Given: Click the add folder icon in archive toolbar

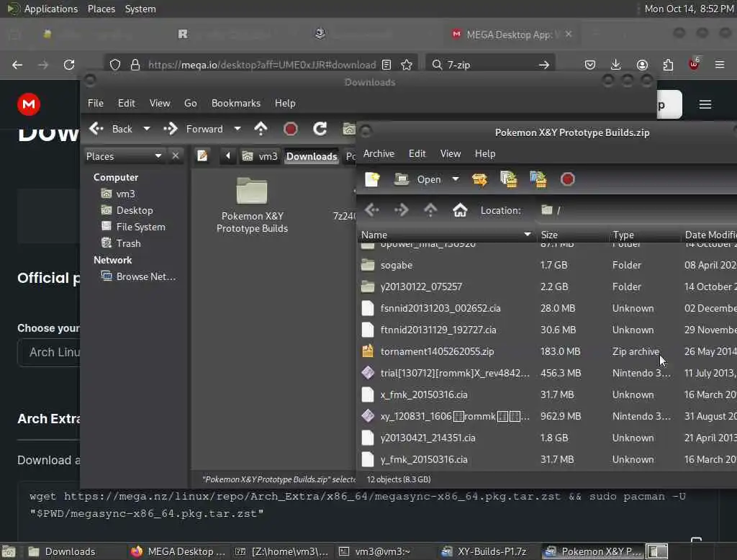Looking at the screenshot, I should (x=538, y=179).
